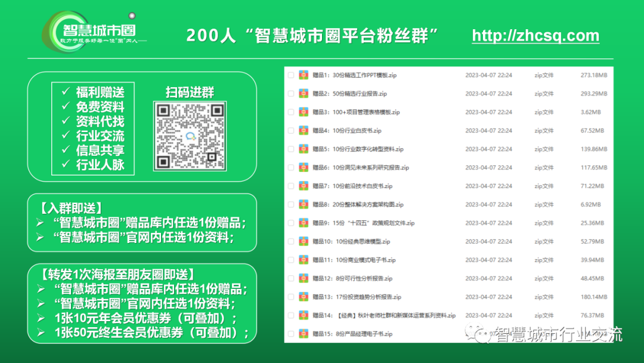
Task: Select file name 赠品8：20份整体解决方案架构图.zip
Action: 358,205
